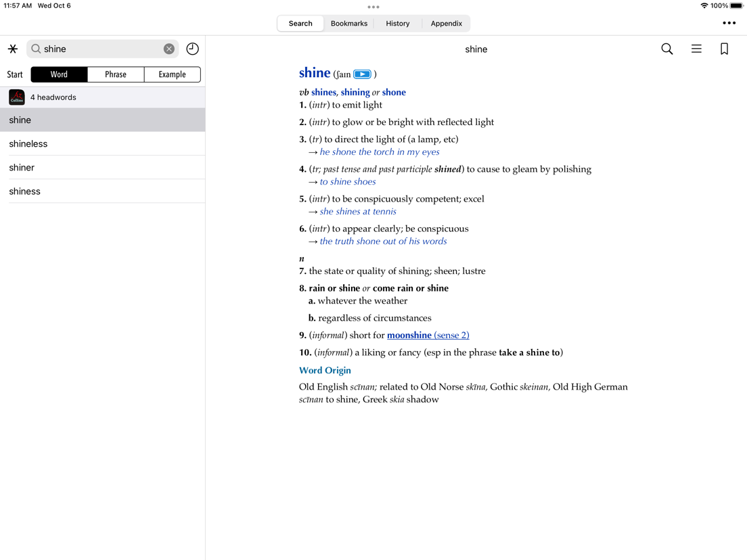Image resolution: width=747 pixels, height=560 pixels.
Task: Switch to the History tab
Action: tap(398, 23)
